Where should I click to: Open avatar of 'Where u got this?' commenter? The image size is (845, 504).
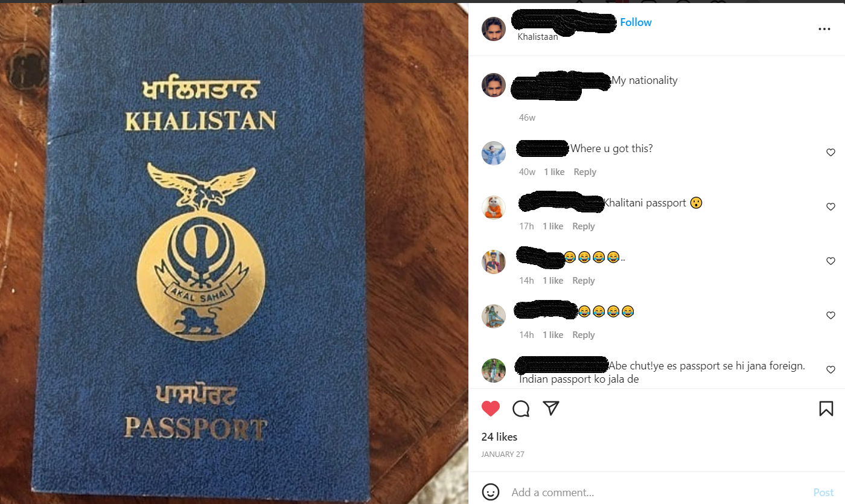[x=494, y=153]
